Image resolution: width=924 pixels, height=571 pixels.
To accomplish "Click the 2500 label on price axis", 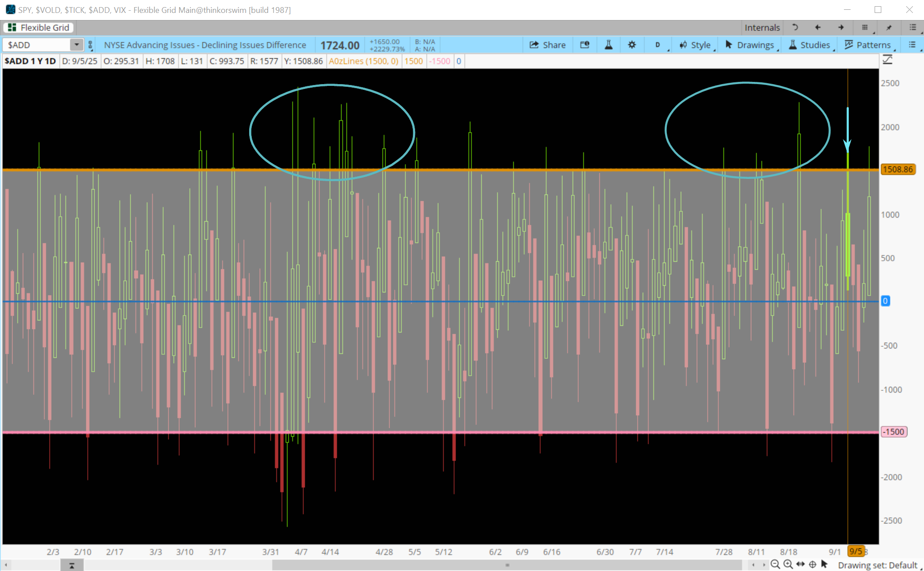I will (890, 83).
